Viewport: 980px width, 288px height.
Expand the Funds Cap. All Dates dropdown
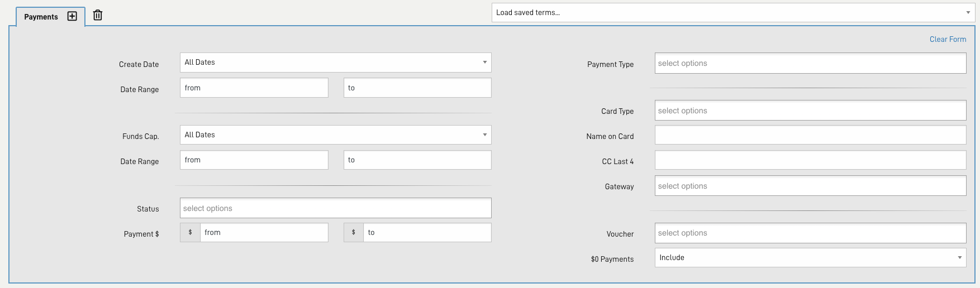click(335, 135)
